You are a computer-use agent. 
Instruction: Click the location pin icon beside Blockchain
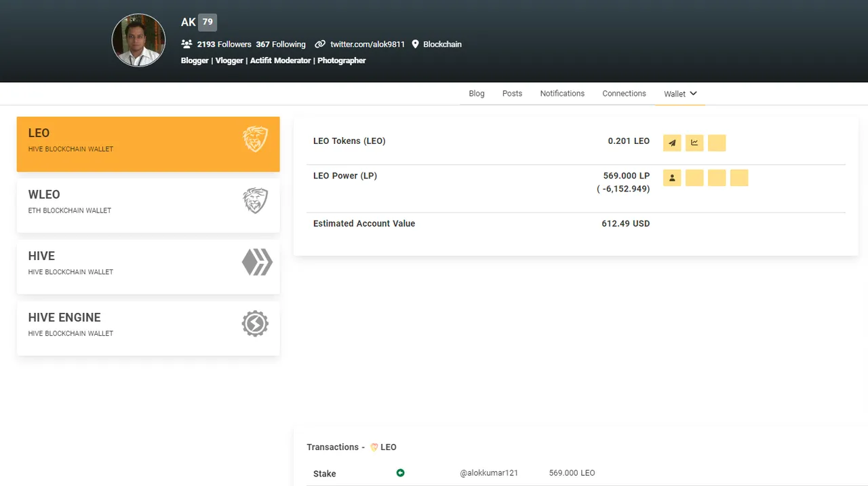click(416, 44)
